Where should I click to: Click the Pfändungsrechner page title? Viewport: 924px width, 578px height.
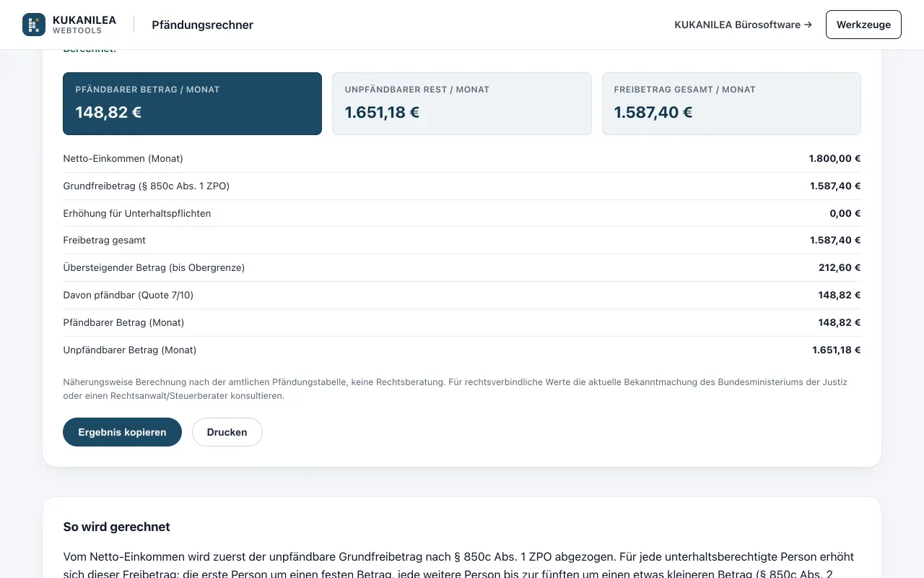202,25
